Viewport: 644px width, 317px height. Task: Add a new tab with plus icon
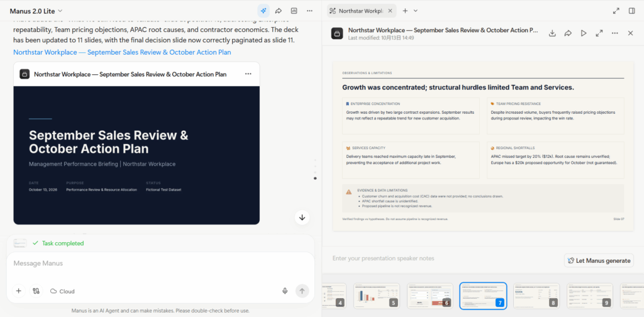(x=405, y=11)
